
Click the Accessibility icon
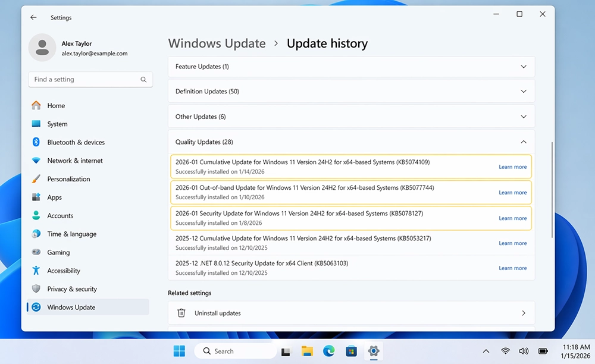tap(36, 271)
